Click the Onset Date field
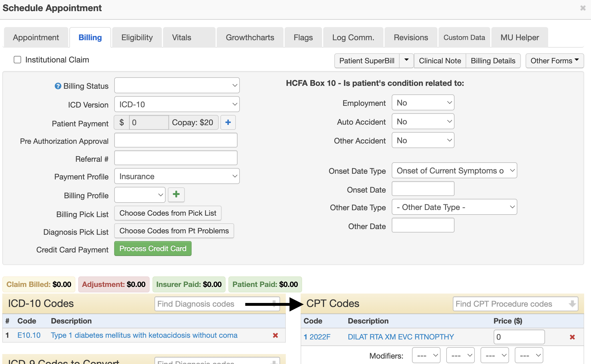 point(423,189)
